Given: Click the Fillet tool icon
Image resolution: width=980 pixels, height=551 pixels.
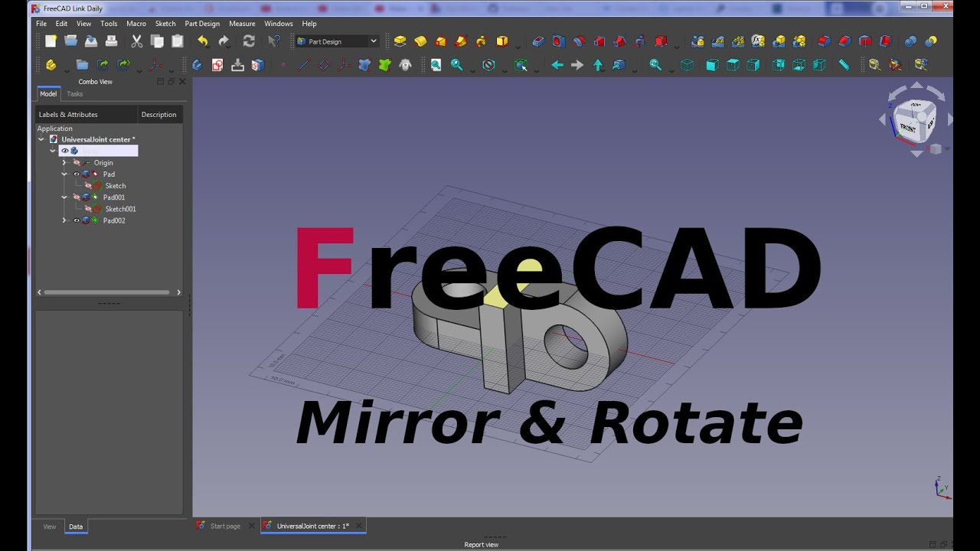Looking at the screenshot, I should (x=824, y=41).
